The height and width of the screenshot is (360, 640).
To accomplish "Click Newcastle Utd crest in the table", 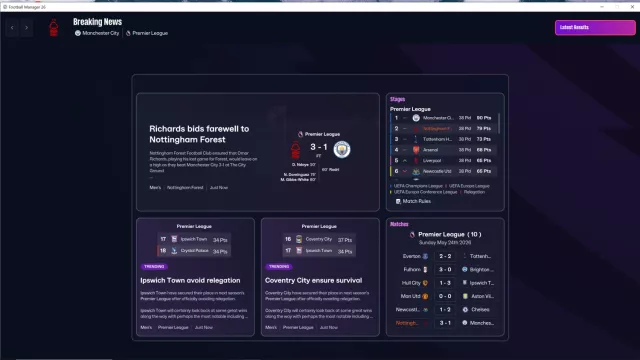I will (416, 171).
